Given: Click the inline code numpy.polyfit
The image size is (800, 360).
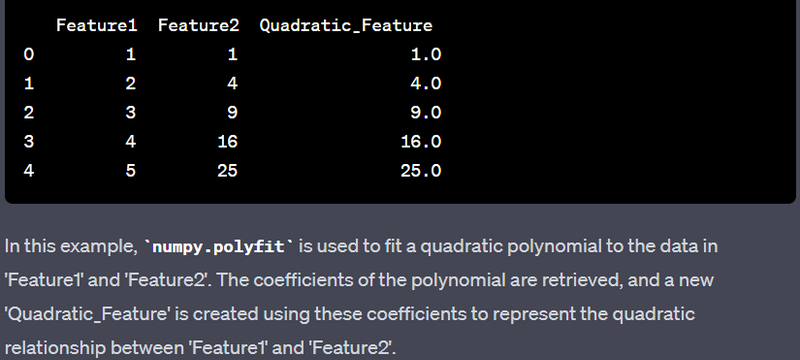Looking at the screenshot, I should [219, 247].
